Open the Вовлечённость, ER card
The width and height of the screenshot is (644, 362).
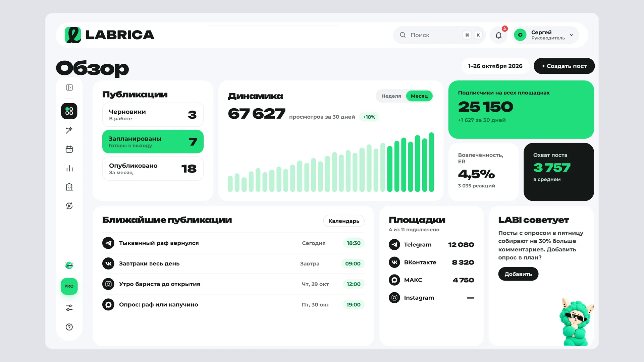483,172
